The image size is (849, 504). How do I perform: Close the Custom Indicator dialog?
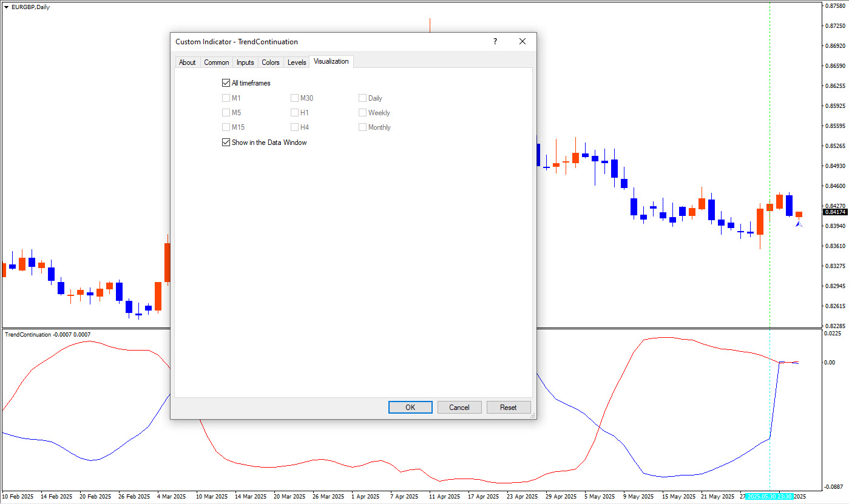[523, 42]
